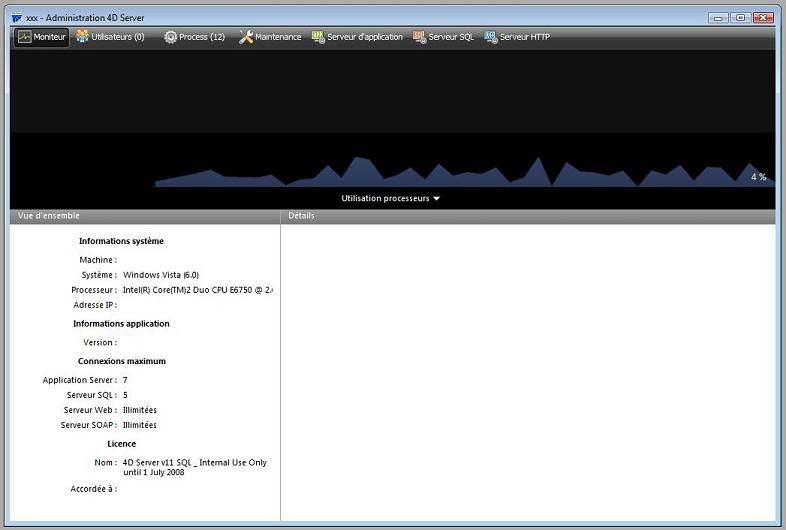Switch to the Moniteur tab label

(50, 37)
